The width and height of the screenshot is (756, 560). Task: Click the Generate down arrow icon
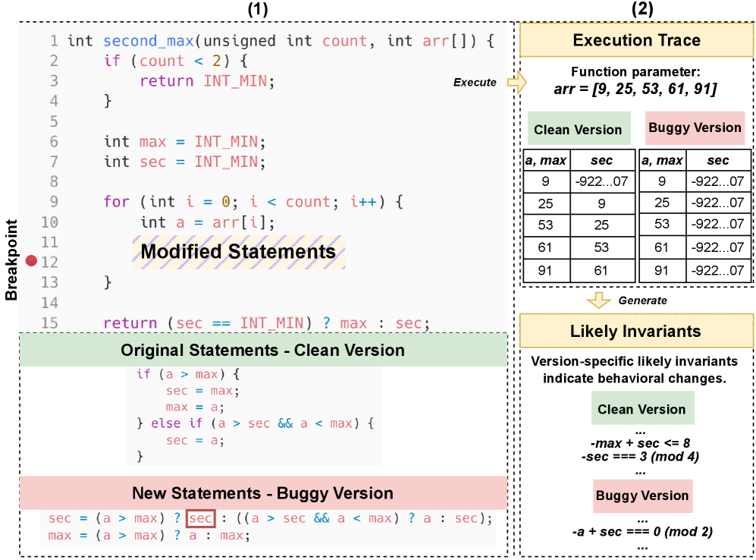tap(599, 300)
